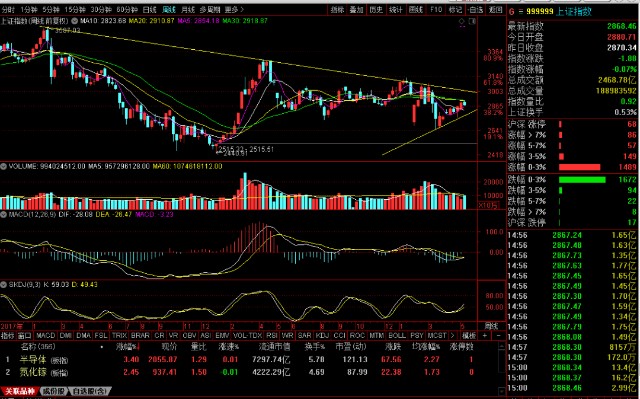
Task: Switch chart period to 月线
Action: 188,9
